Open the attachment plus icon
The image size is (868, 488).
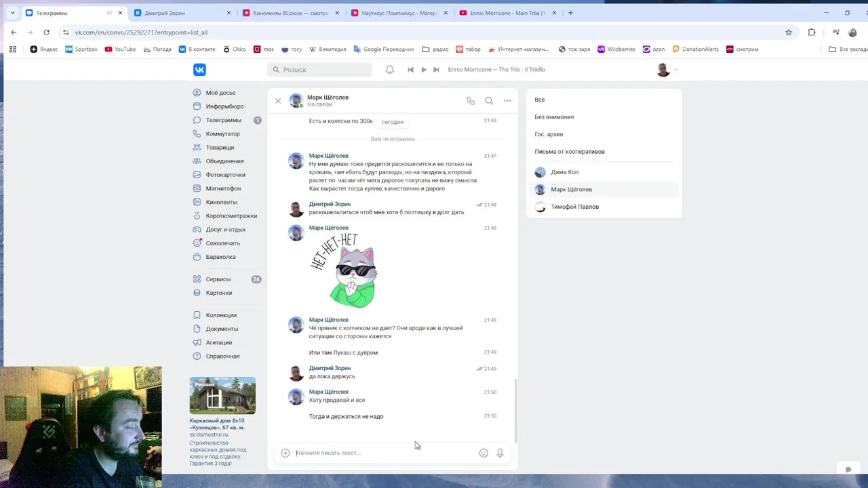(285, 453)
